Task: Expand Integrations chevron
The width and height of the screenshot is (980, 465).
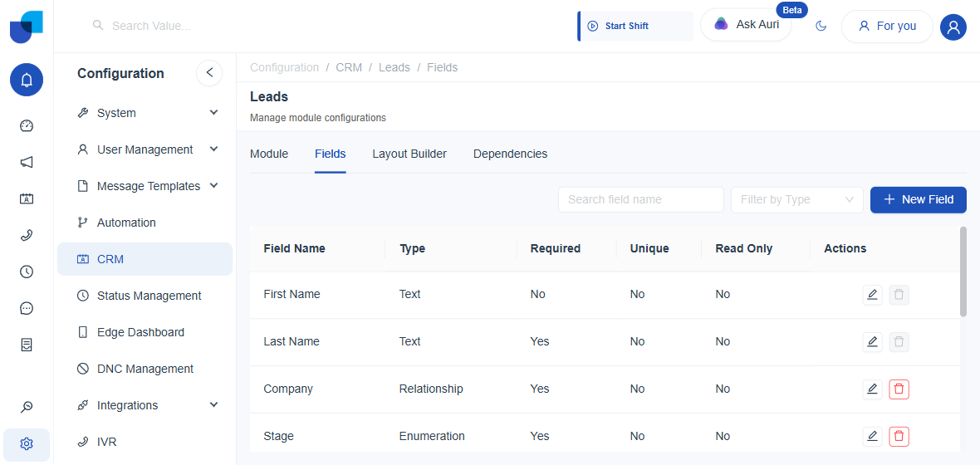Action: click(x=213, y=405)
